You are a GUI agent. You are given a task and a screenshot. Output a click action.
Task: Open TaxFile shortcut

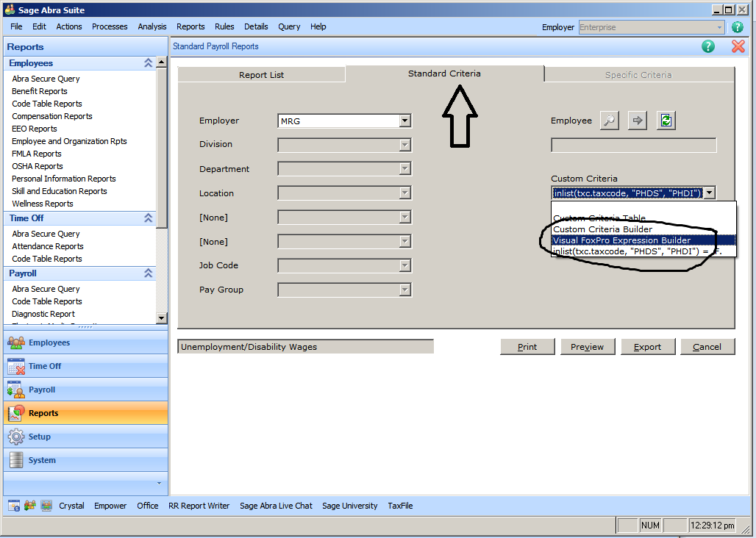tap(400, 506)
